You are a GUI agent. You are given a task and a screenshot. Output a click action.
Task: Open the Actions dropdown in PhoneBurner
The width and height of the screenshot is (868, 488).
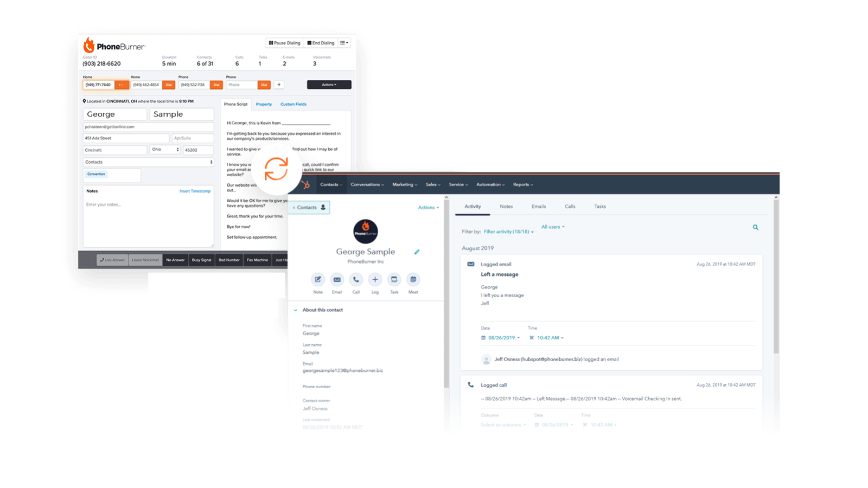(329, 85)
